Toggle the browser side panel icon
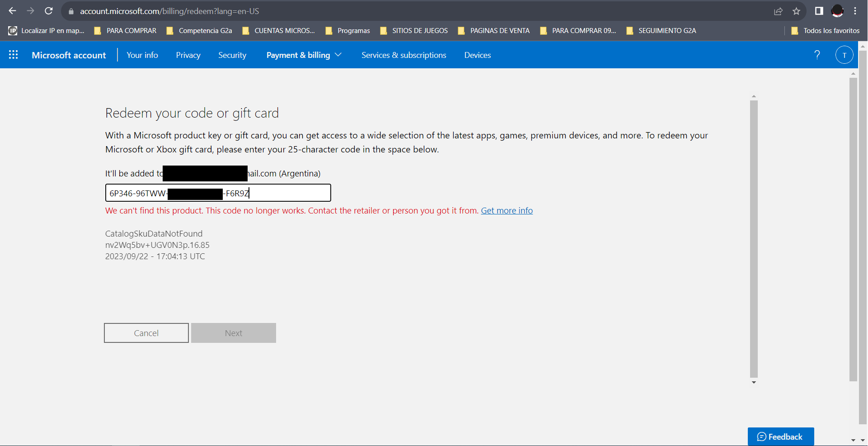Viewport: 868px width, 446px height. click(819, 11)
